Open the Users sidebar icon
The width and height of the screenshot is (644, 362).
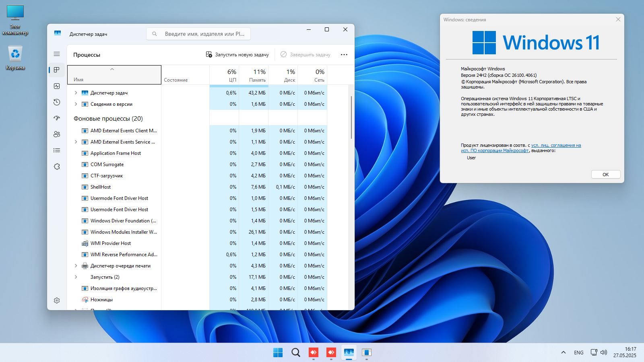pos(57,134)
